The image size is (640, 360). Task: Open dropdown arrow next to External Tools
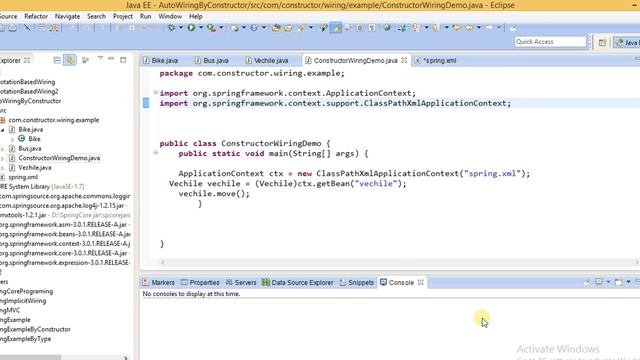pyautogui.click(x=221, y=28)
